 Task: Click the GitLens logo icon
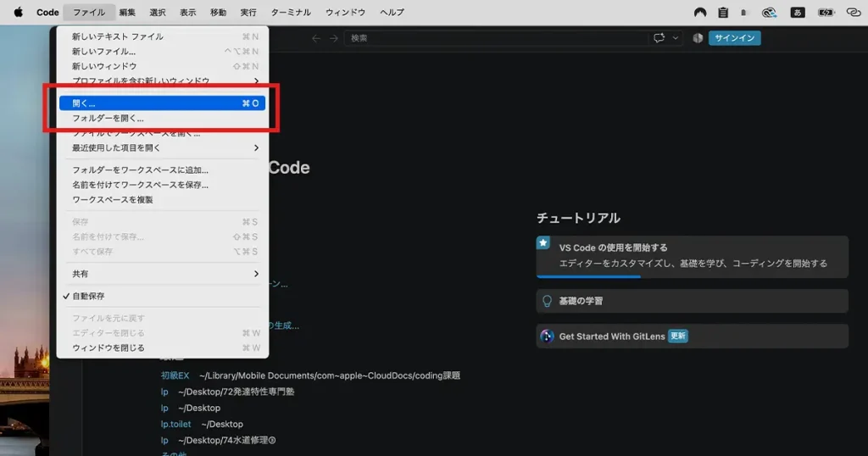tap(547, 336)
